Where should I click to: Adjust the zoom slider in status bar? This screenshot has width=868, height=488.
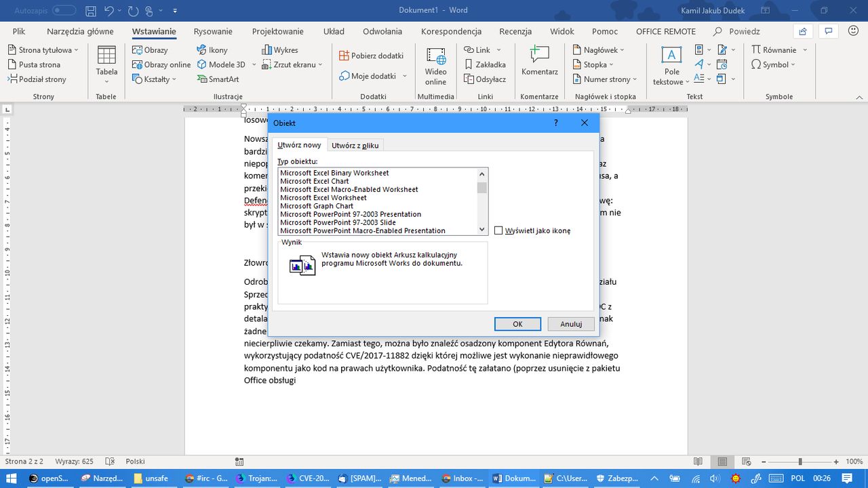(x=800, y=461)
